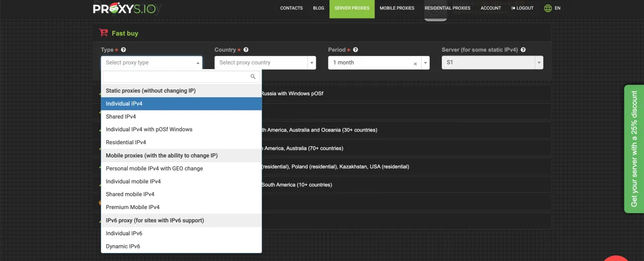The height and width of the screenshot is (261, 644).
Task: Click the Proxys.io logo
Action: coord(124,9)
